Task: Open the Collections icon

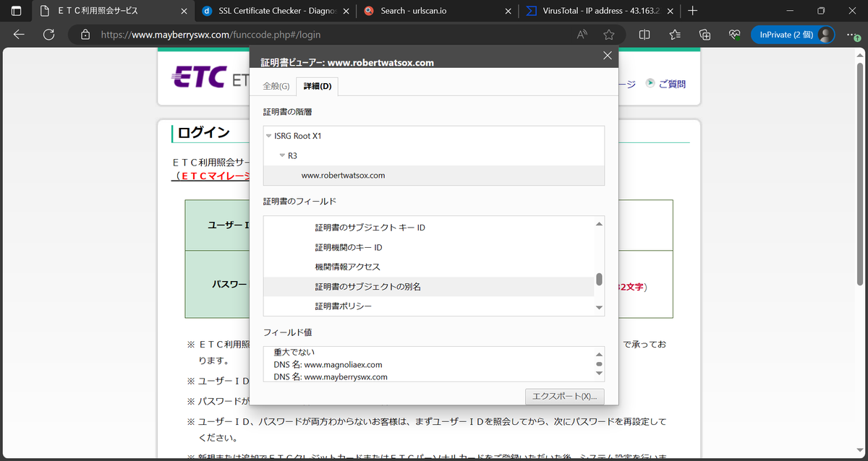Action: pos(705,34)
